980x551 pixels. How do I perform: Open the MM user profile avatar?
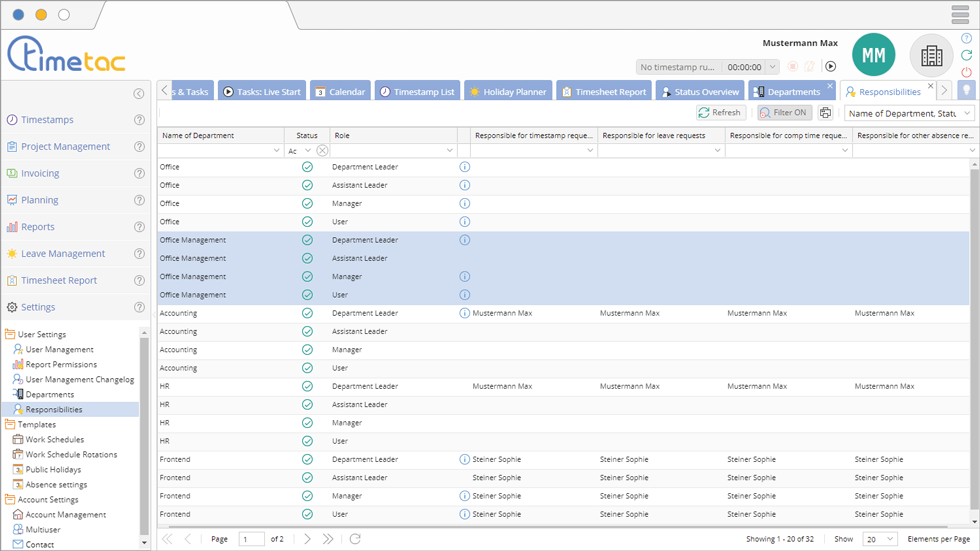pyautogui.click(x=873, y=56)
